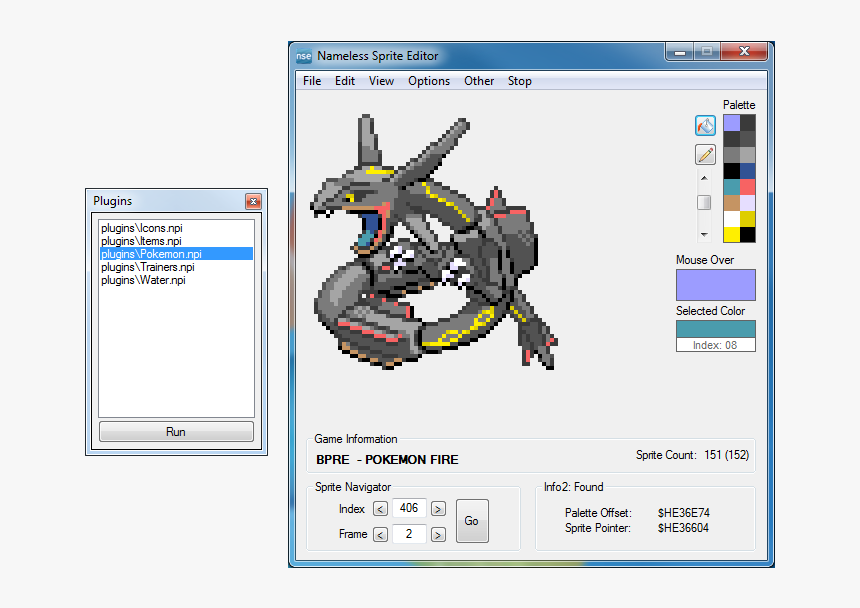Click the "BPRE - POKEMON FIRE" game text
This screenshot has width=860, height=608.
tap(387, 460)
